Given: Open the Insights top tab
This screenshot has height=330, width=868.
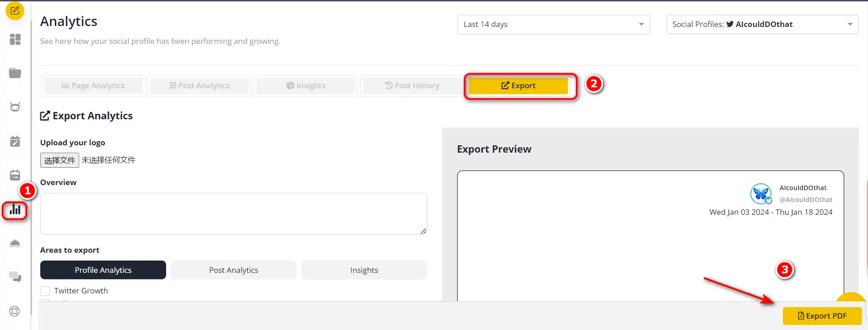Looking at the screenshot, I should [x=306, y=85].
